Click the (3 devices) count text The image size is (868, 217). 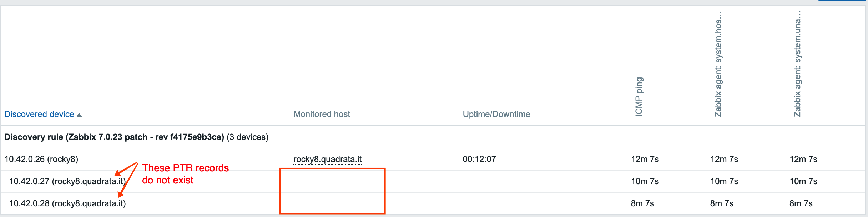[248, 137]
